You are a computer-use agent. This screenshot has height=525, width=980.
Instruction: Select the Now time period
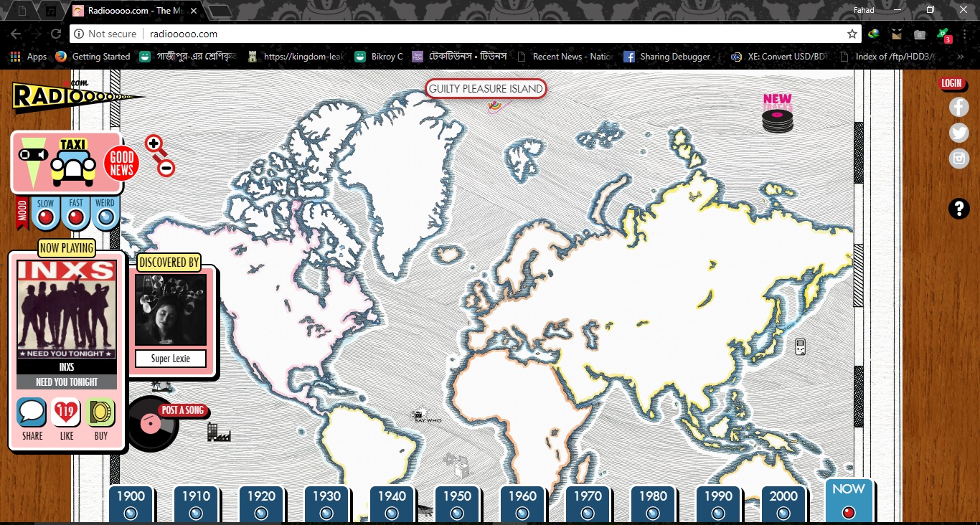[x=849, y=501]
